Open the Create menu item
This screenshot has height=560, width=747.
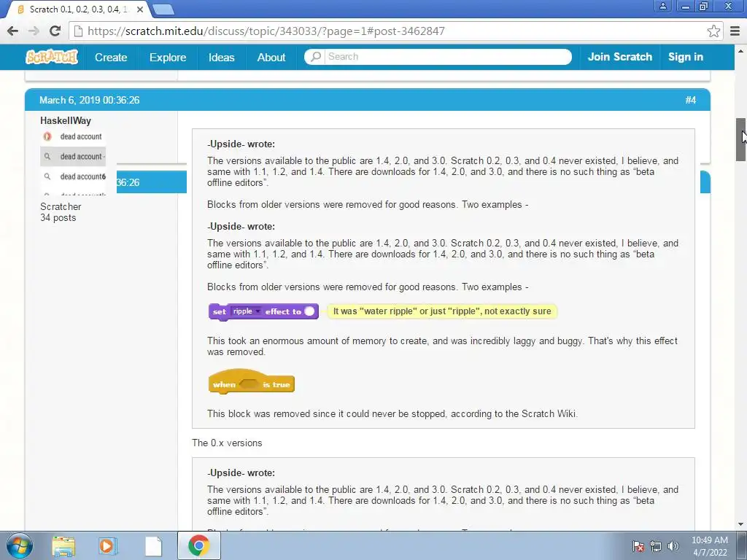click(x=111, y=57)
